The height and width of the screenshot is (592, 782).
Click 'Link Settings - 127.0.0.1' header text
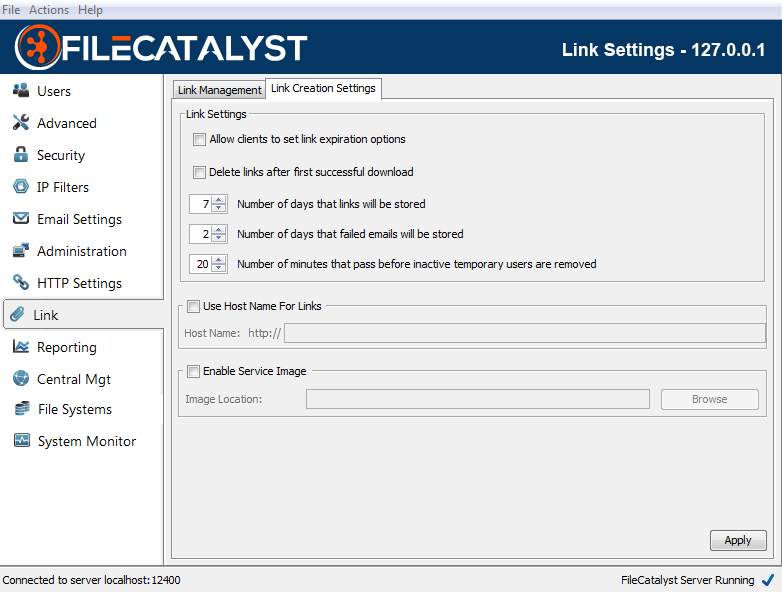point(663,50)
